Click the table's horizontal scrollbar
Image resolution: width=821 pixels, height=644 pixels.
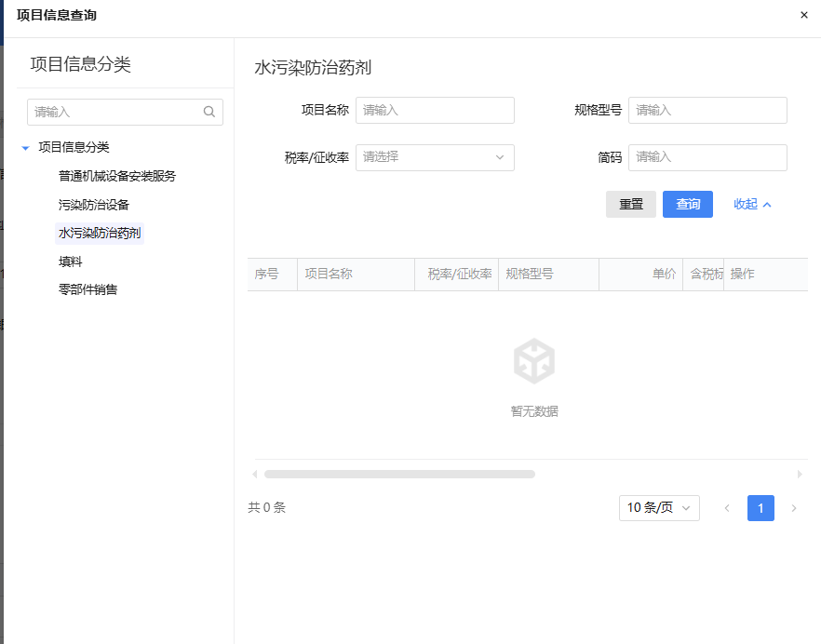point(399,474)
